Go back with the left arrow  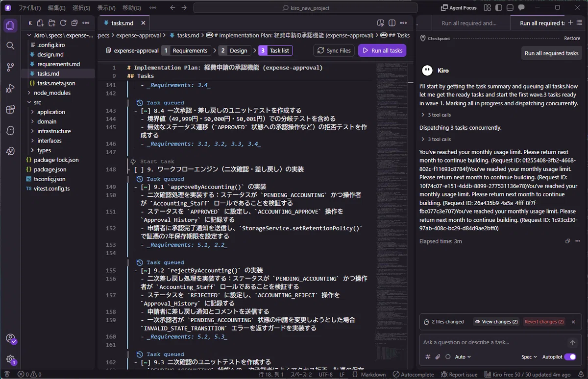(172, 7)
